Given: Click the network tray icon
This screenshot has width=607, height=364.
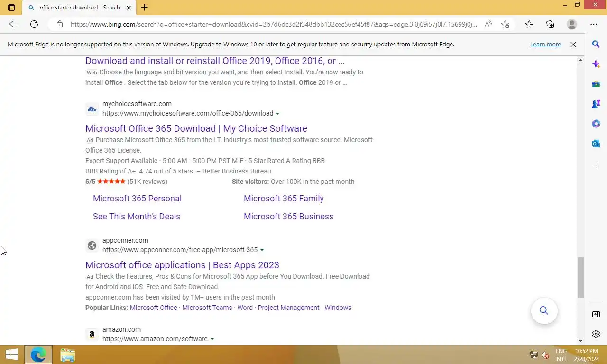Looking at the screenshot, I should 533,355.
